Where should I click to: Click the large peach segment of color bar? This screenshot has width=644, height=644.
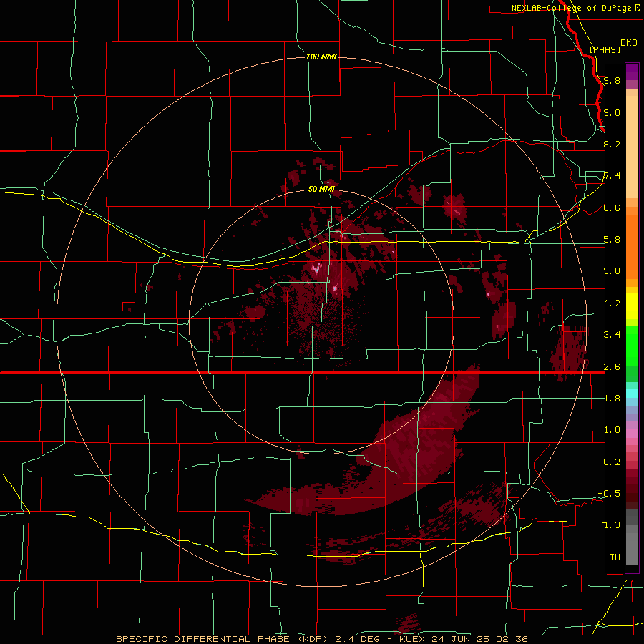tap(632, 147)
